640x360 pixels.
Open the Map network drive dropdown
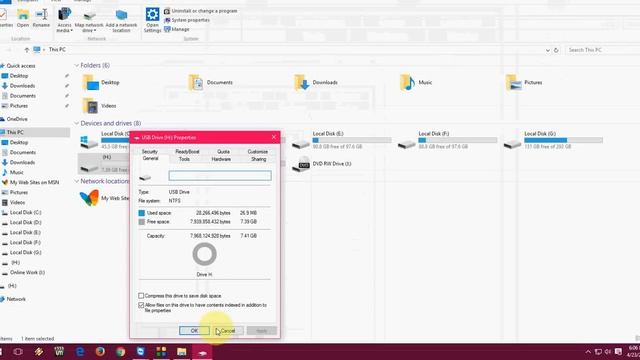[x=89, y=21]
